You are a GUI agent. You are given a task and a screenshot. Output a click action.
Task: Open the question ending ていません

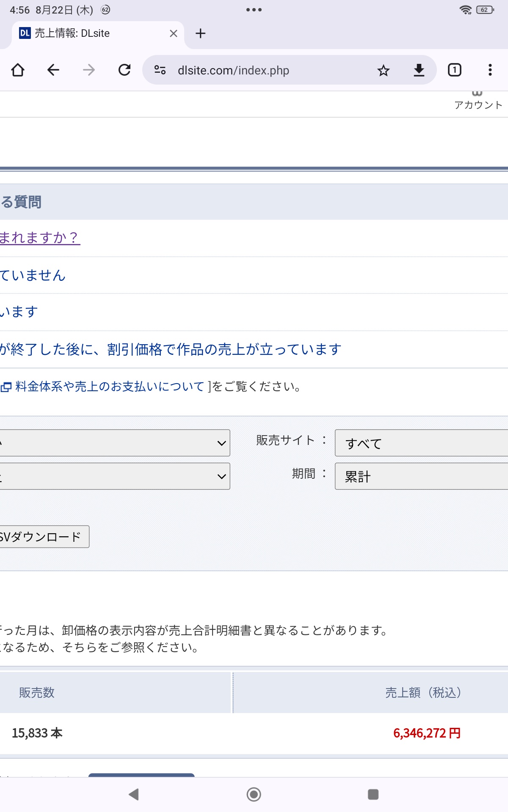(x=33, y=275)
